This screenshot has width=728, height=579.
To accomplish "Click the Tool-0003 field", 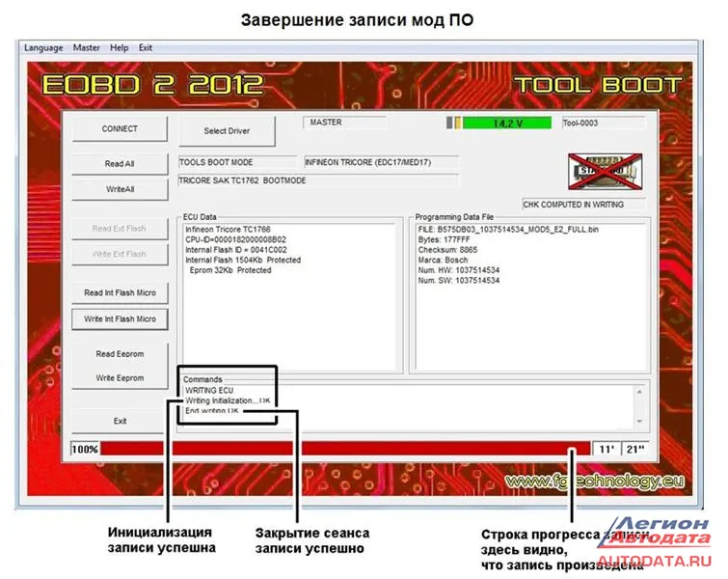I will (x=604, y=124).
